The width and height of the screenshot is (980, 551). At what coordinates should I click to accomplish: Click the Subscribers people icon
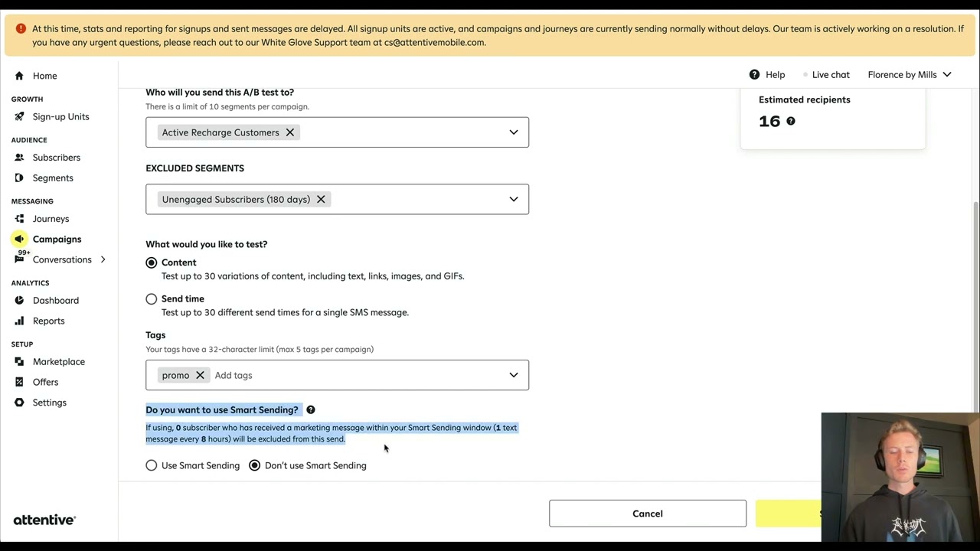pyautogui.click(x=19, y=158)
